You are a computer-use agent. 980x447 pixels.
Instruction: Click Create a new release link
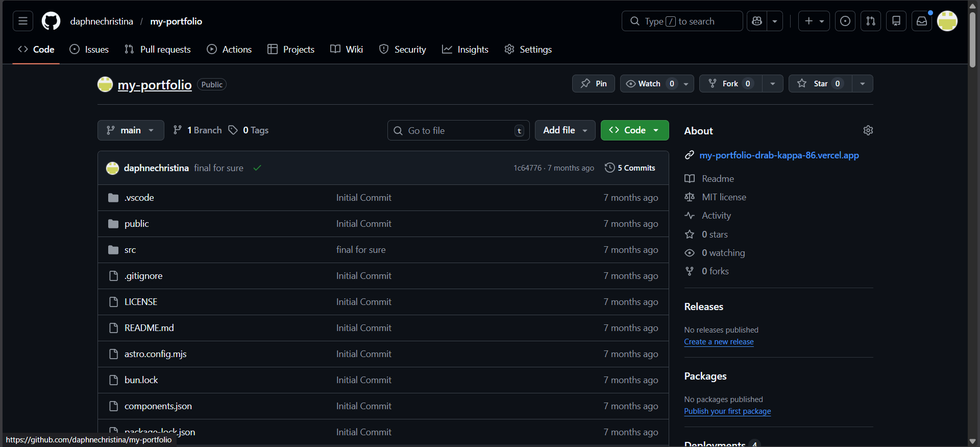[719, 342]
